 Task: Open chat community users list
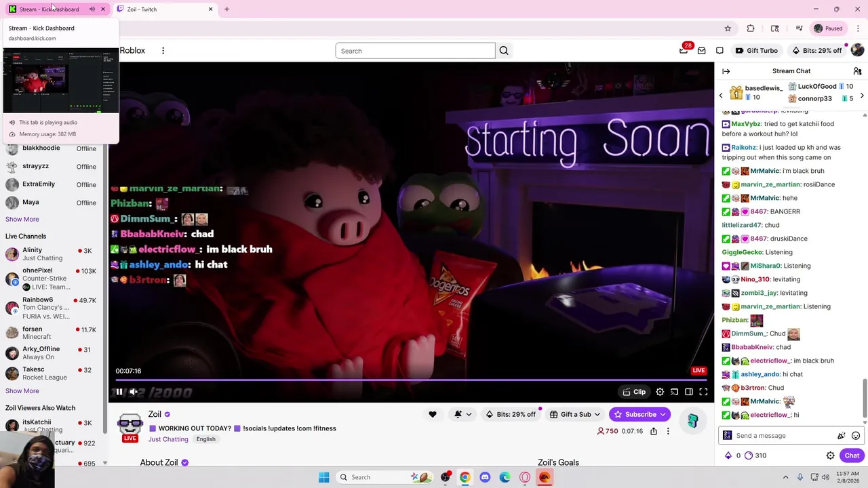click(x=857, y=71)
